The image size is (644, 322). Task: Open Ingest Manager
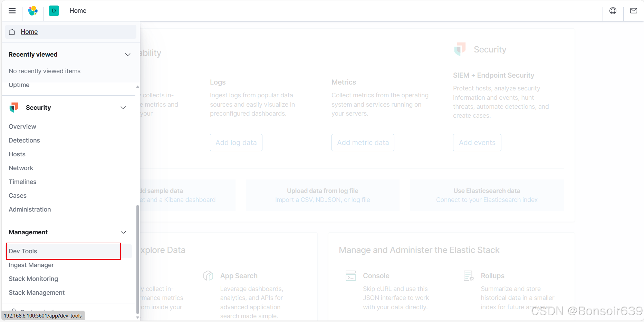click(31, 265)
